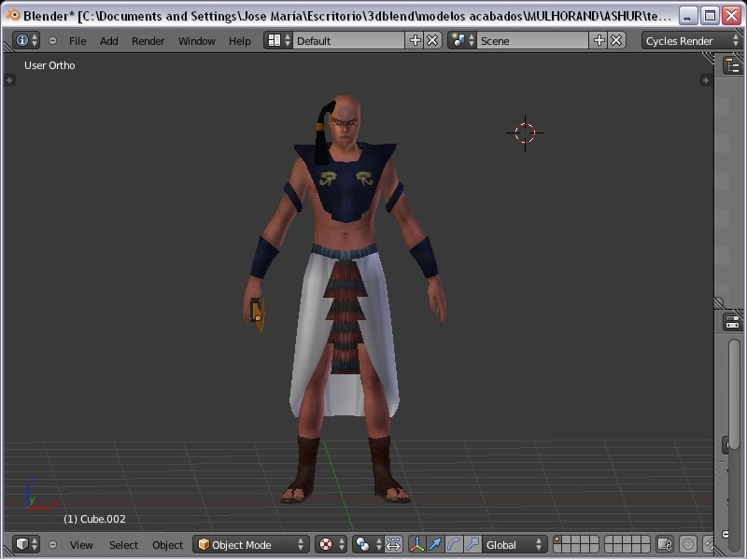Enable the translate manipulator arrow
747x560 pixels.
(435, 544)
